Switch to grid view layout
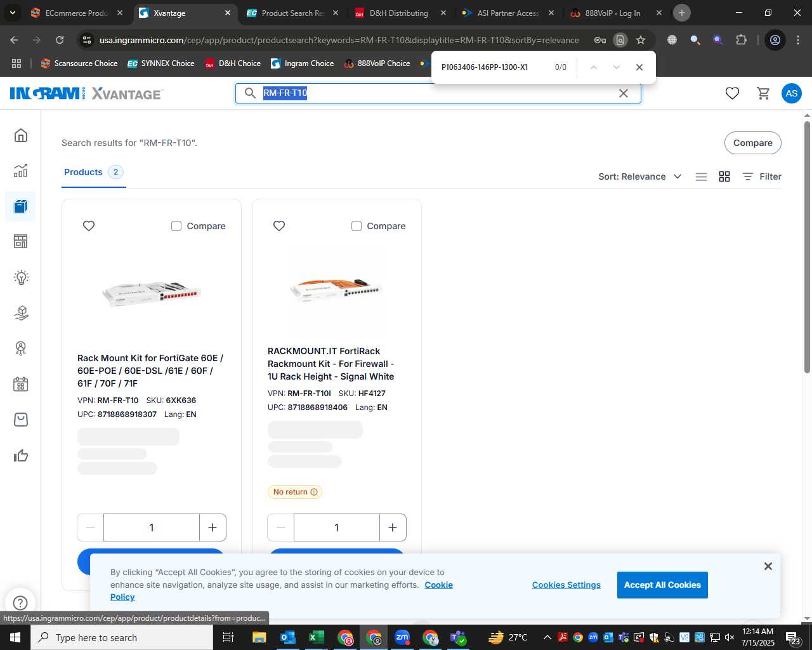 [724, 176]
